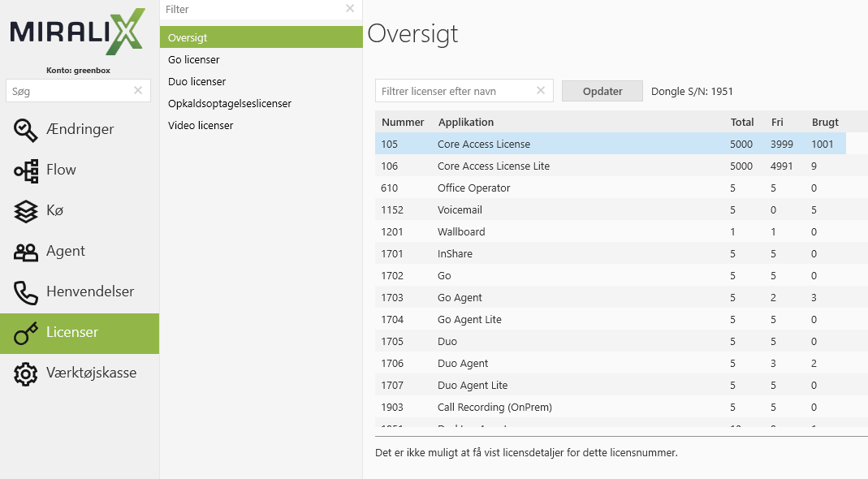Click the Flow diagram icon
The width and height of the screenshot is (868, 479).
pyautogui.click(x=26, y=170)
